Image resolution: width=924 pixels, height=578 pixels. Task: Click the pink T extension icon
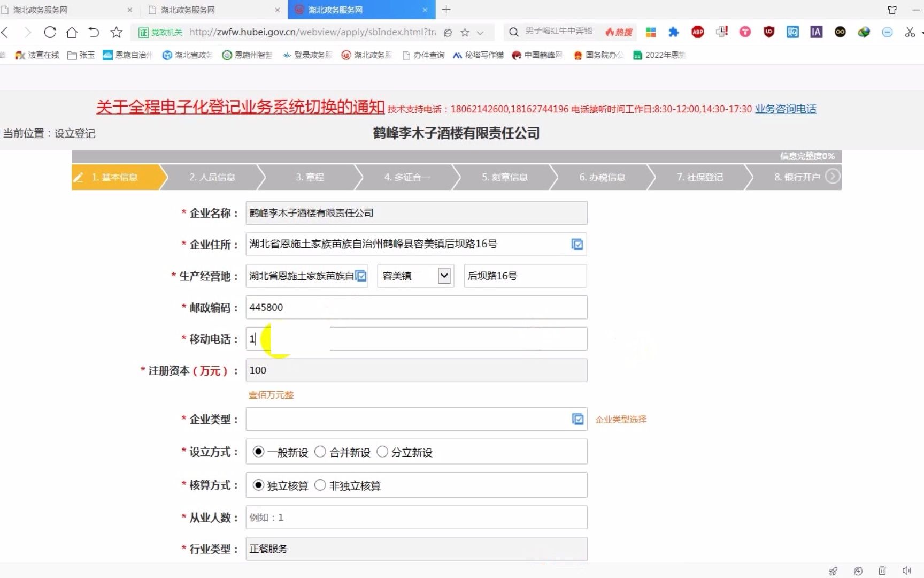click(x=745, y=32)
